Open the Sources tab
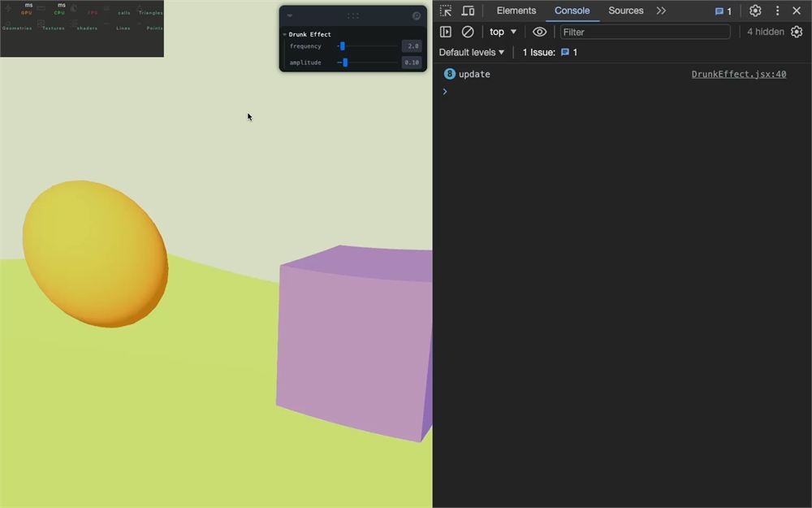 coord(625,11)
